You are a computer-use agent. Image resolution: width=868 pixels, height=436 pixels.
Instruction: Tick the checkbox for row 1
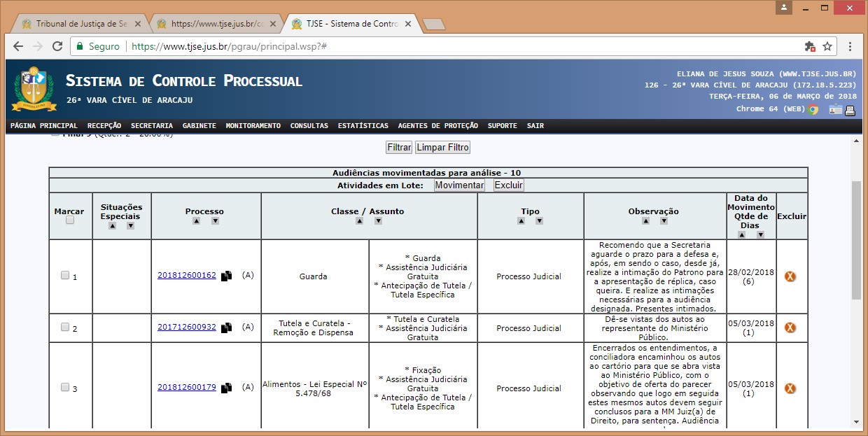(x=65, y=276)
